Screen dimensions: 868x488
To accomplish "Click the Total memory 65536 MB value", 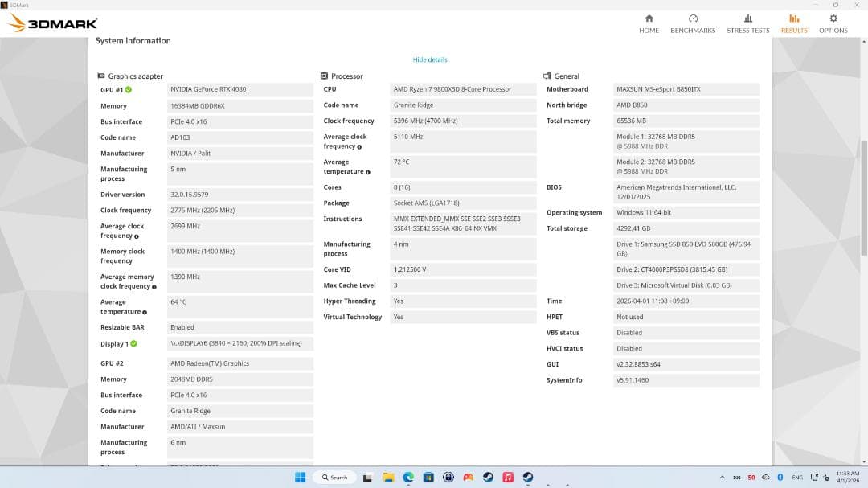I will point(686,121).
